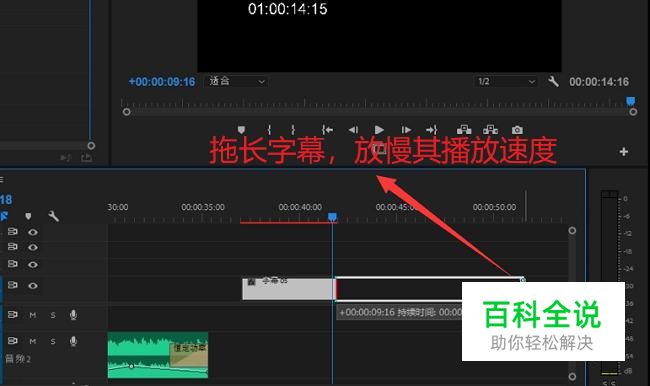Export a frame with the camera icon
Screen dimensions: 650x386
517,130
